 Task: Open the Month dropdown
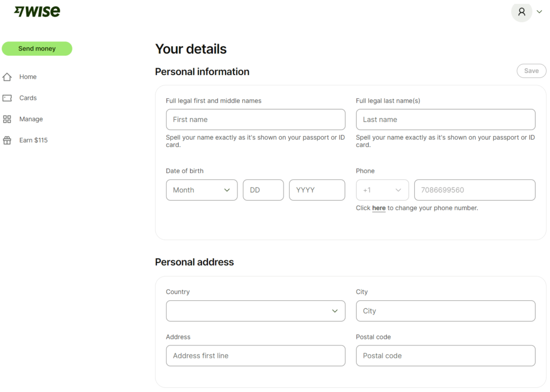[x=201, y=190]
